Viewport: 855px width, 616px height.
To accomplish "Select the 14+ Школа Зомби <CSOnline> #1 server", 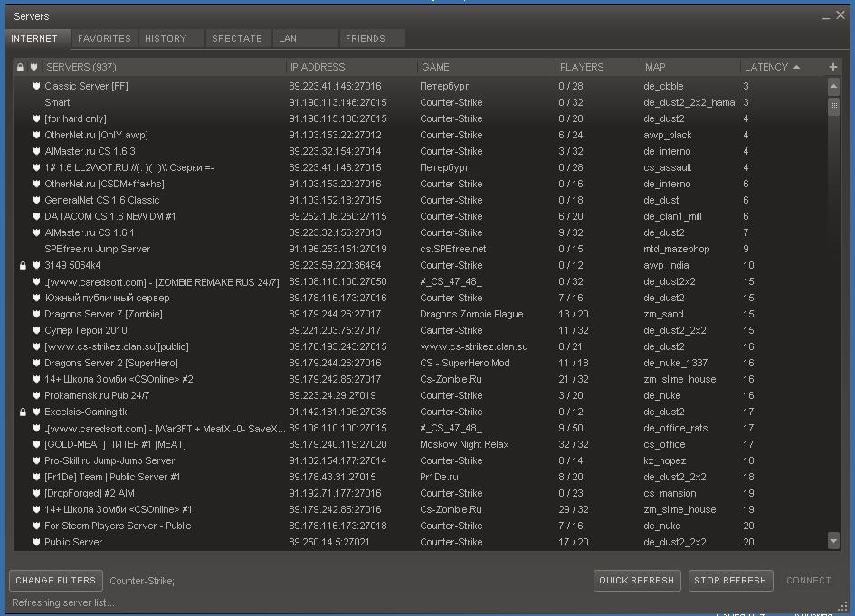I will point(420,509).
